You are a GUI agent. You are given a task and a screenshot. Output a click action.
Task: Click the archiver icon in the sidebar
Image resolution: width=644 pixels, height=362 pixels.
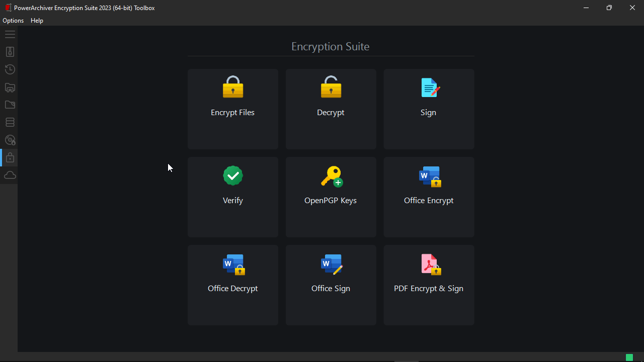click(10, 52)
